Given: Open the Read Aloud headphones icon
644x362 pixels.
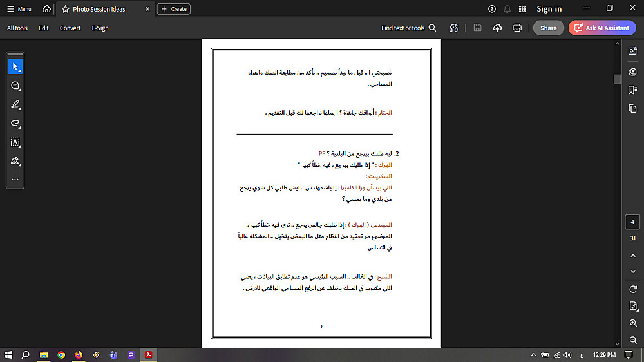Looking at the screenshot, I should click(x=453, y=28).
